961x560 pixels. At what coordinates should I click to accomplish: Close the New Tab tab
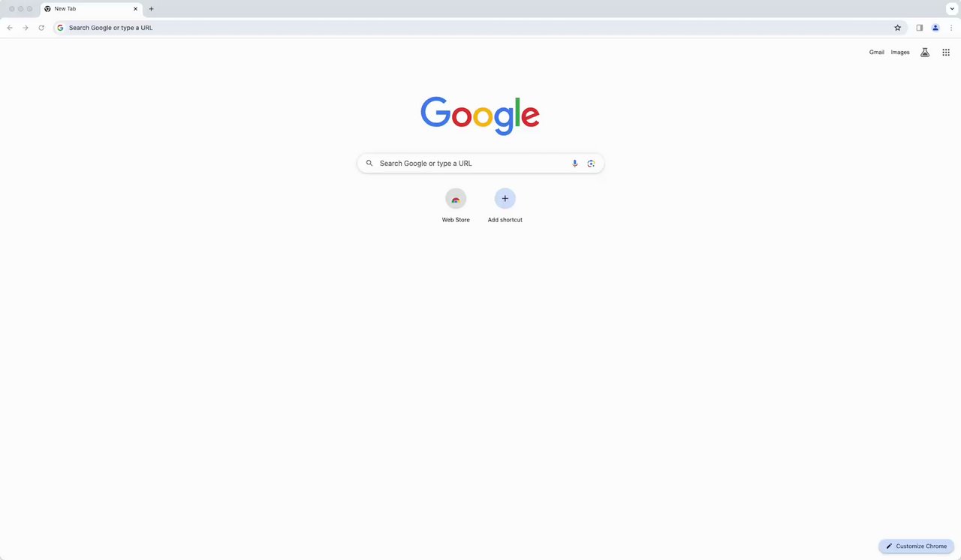136,9
